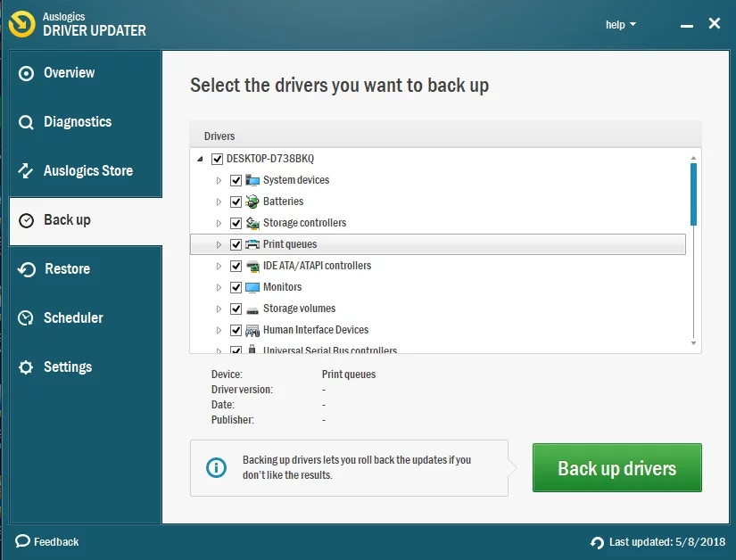The image size is (736, 560).
Task: Click the Print queues printer icon
Action: pyautogui.click(x=252, y=244)
